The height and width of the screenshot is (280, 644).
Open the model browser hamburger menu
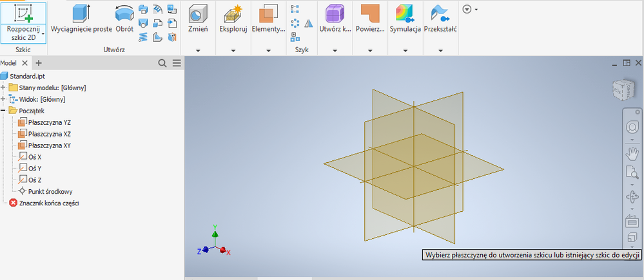[x=177, y=62]
